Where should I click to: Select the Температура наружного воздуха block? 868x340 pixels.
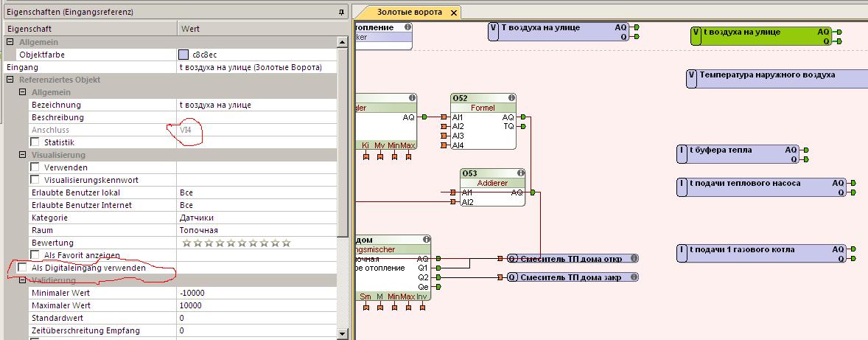point(766,75)
